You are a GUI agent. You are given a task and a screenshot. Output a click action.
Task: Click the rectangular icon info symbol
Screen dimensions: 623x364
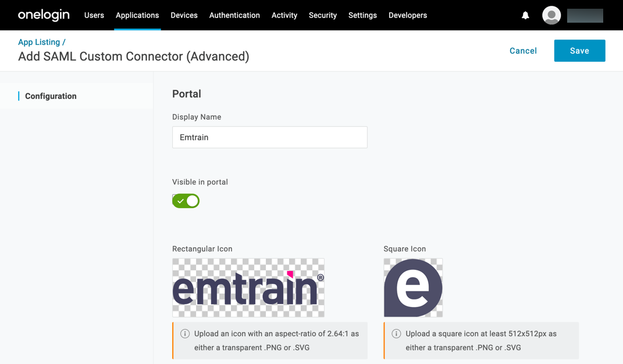(x=185, y=334)
